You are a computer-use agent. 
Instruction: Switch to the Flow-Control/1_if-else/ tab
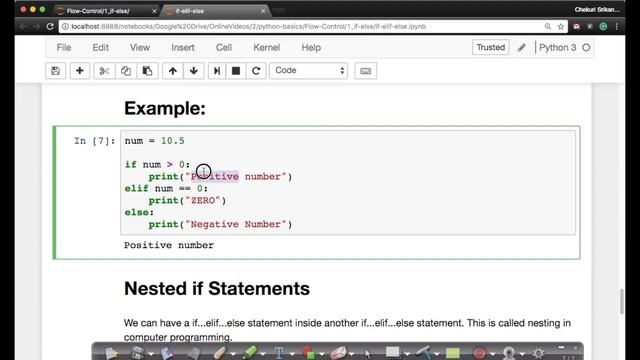point(107,11)
